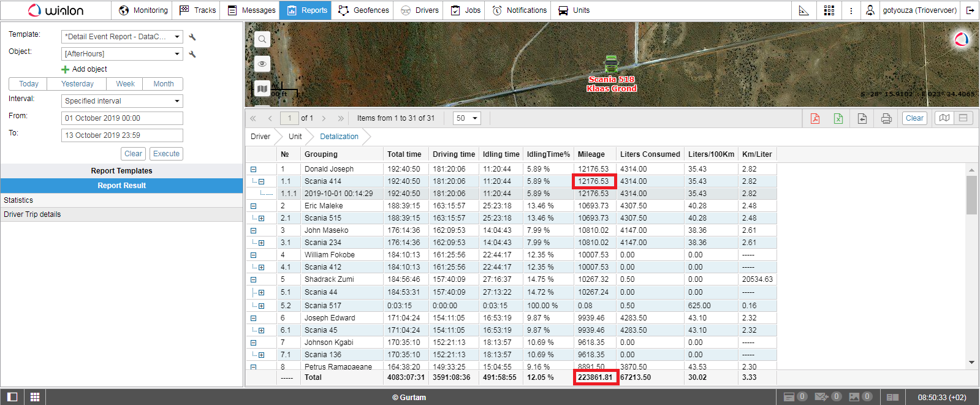Export report to PDF icon
The image size is (980, 405).
815,118
